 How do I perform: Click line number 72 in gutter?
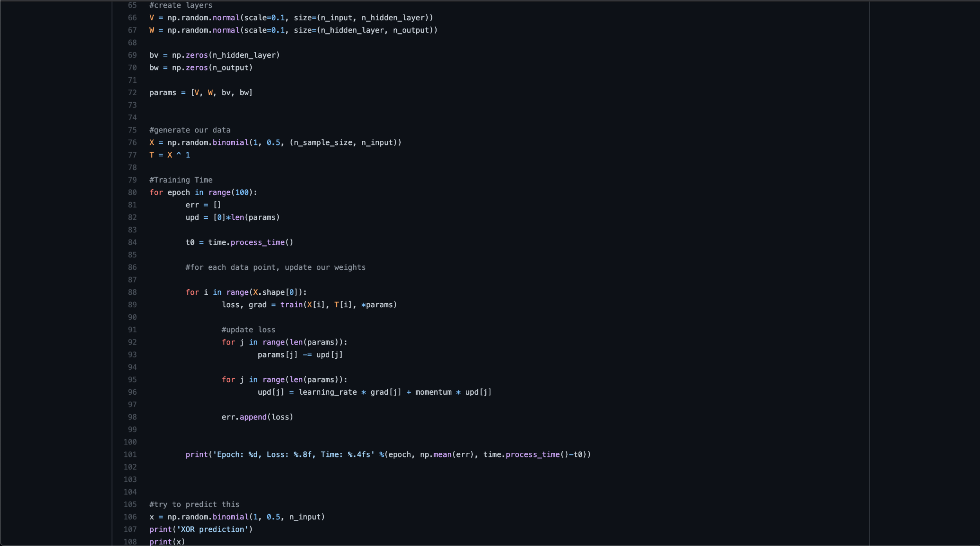(132, 93)
